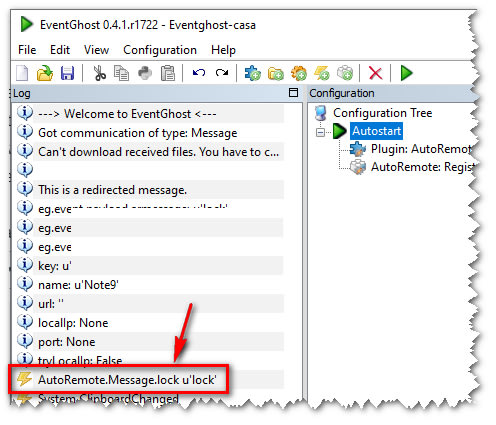
Task: Click the info icon beside Welcome to EventGhost
Action: pos(25,113)
